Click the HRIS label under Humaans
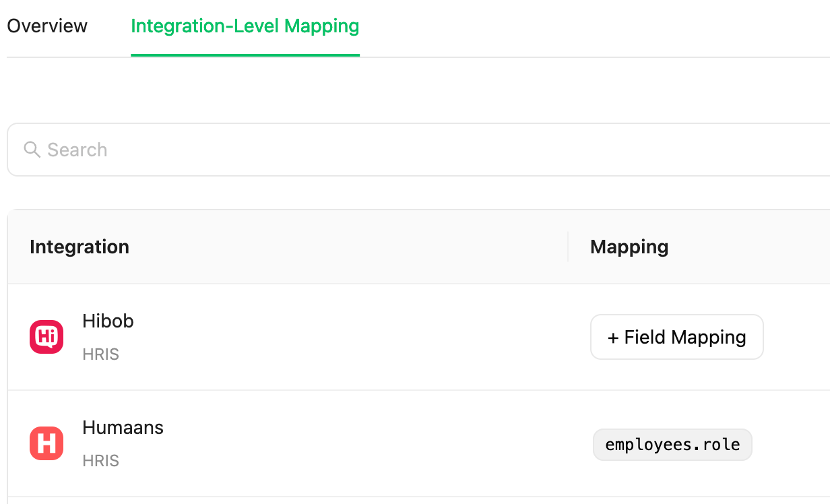This screenshot has width=830, height=504. [x=101, y=461]
